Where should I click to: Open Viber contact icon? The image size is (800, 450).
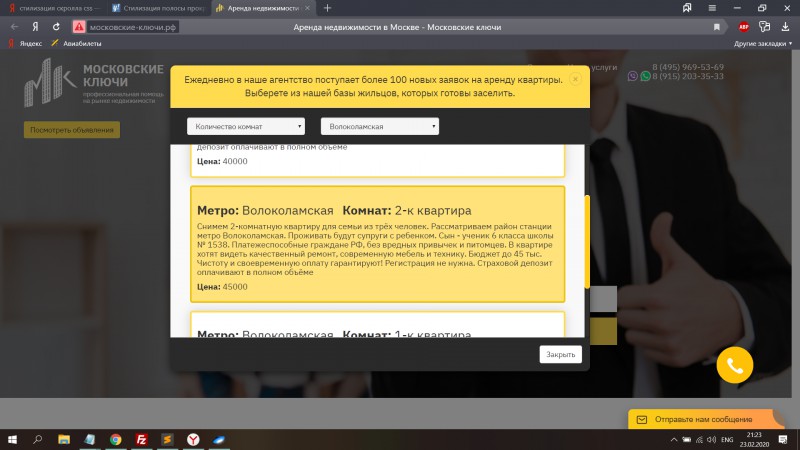[x=633, y=76]
